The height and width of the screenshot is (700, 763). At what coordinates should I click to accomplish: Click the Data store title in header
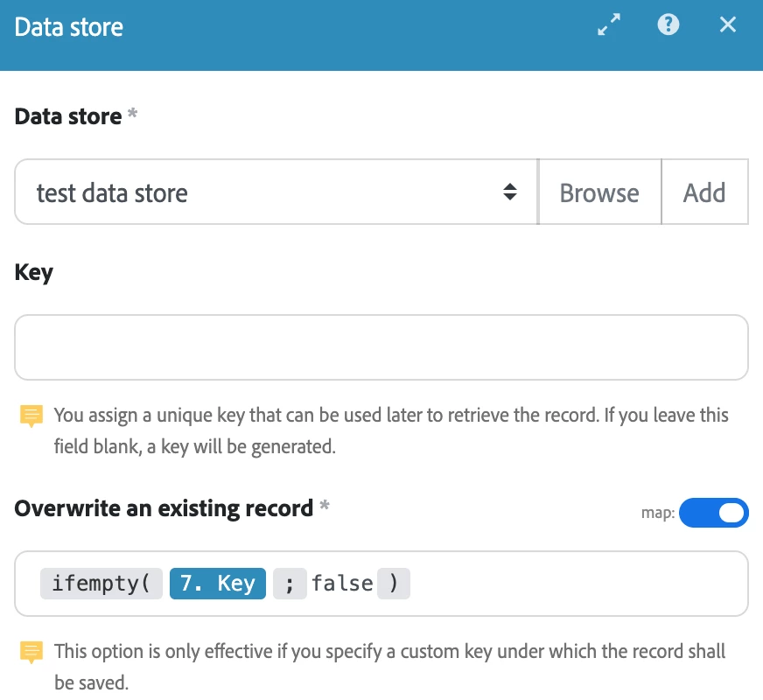(x=68, y=27)
